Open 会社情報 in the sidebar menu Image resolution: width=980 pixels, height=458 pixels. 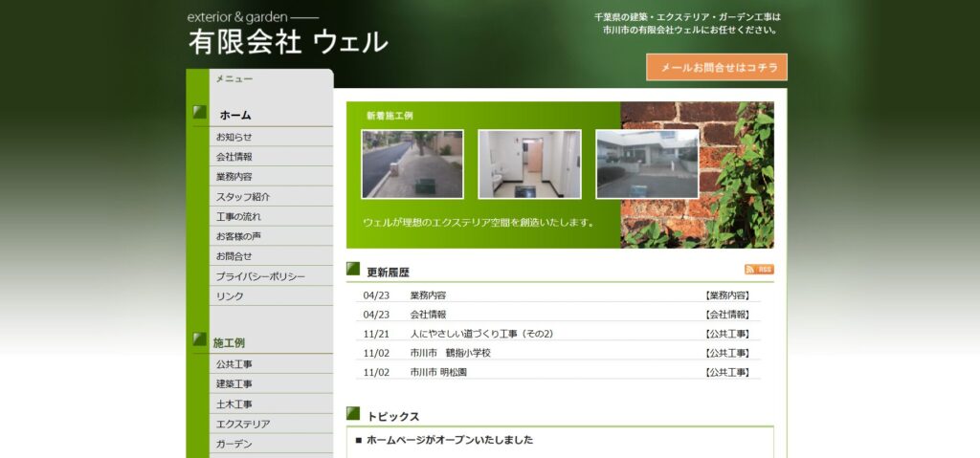tap(234, 157)
